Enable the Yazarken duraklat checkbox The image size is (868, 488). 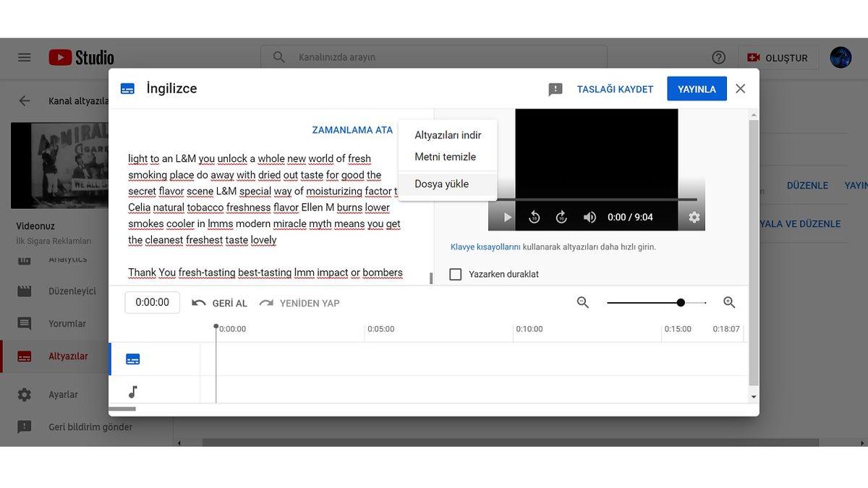point(454,274)
